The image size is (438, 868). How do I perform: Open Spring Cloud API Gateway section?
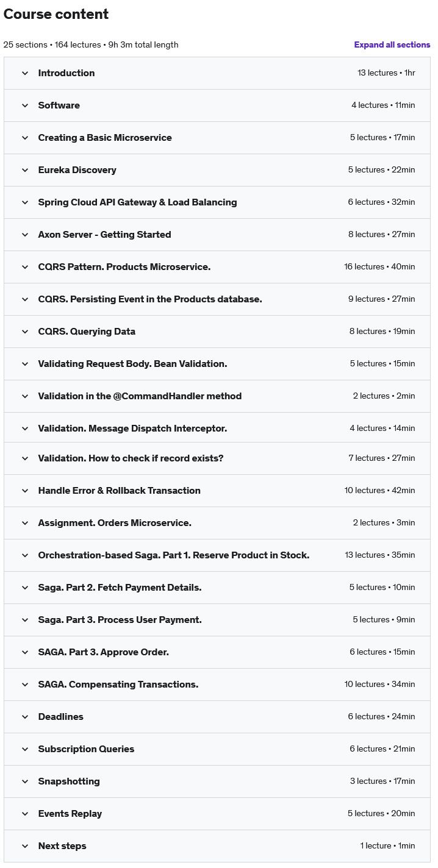coord(137,202)
